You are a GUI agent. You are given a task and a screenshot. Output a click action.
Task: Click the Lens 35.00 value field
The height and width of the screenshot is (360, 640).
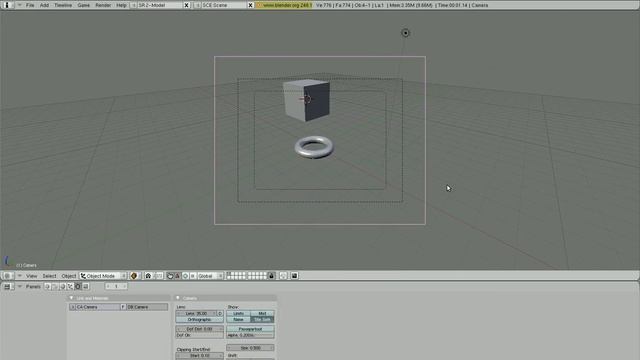pyautogui.click(x=196, y=313)
